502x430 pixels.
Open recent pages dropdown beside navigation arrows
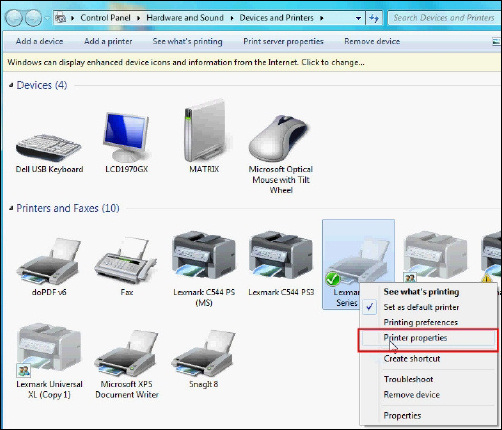[x=47, y=18]
